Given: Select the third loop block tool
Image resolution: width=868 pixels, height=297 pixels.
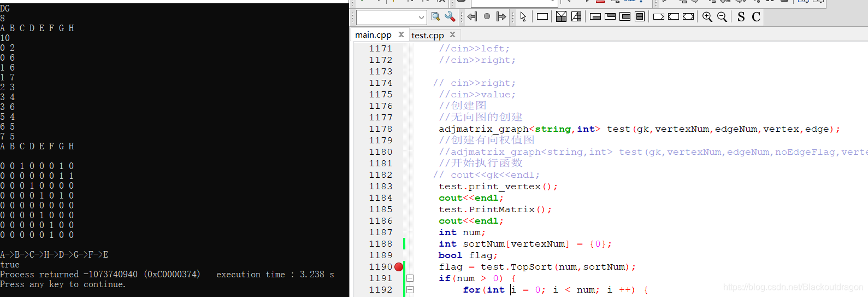Looking at the screenshot, I should click(625, 17).
